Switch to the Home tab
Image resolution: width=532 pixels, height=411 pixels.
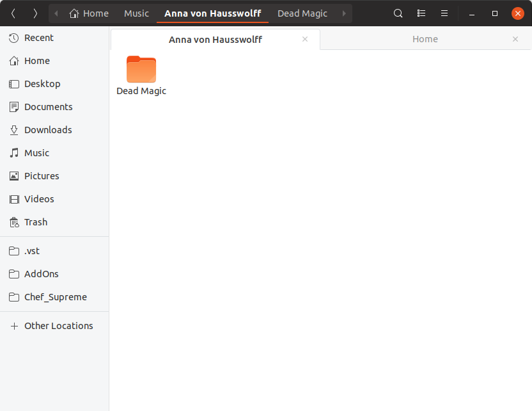425,39
